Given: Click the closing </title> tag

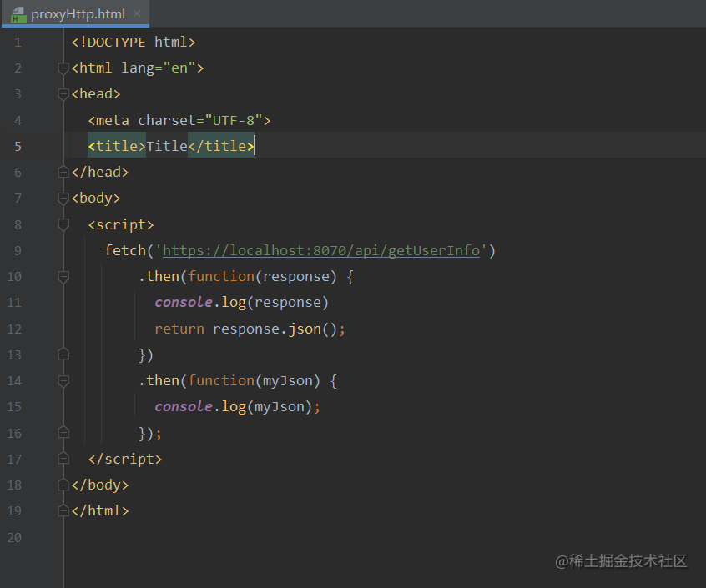Looking at the screenshot, I should pyautogui.click(x=221, y=146).
